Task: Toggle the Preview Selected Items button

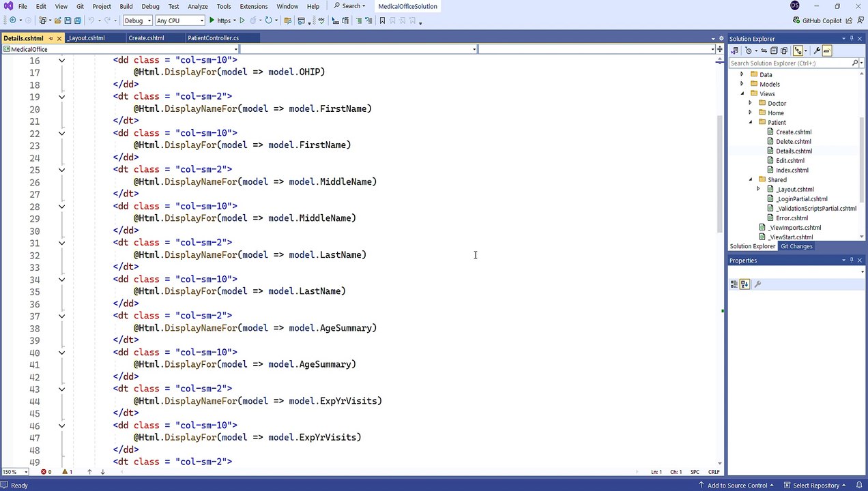Action: [x=827, y=50]
